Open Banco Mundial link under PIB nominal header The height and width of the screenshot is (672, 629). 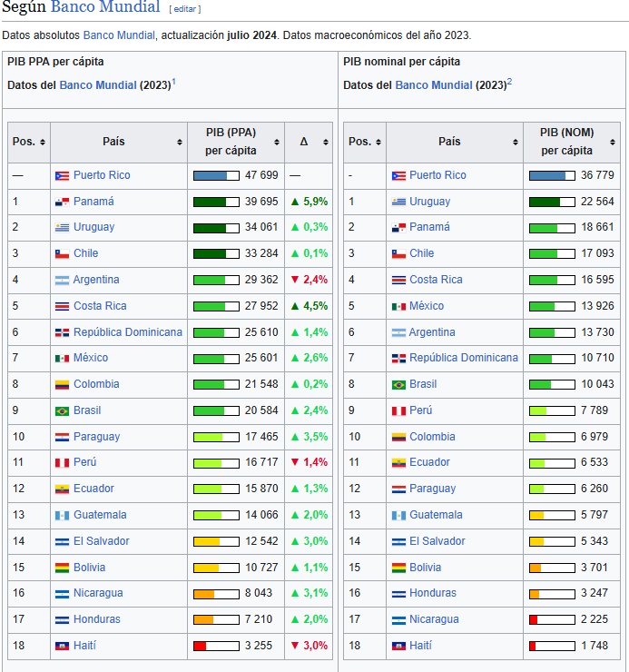[x=434, y=85]
